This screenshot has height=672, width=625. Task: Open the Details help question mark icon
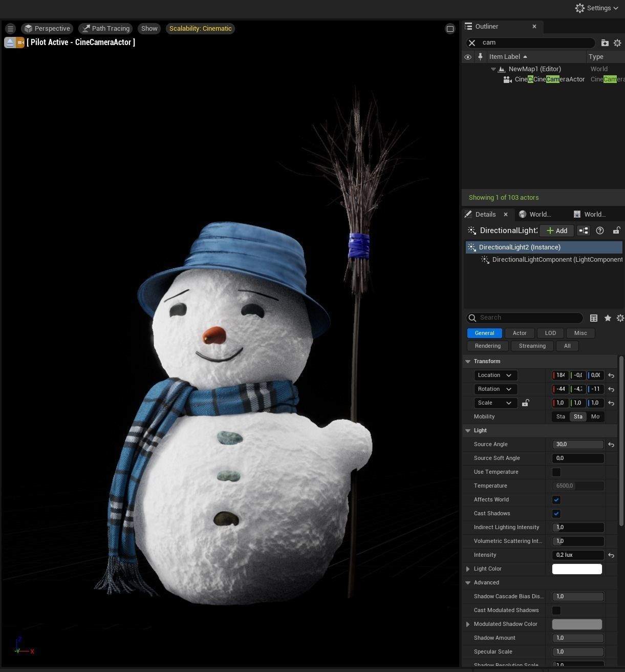tap(600, 230)
